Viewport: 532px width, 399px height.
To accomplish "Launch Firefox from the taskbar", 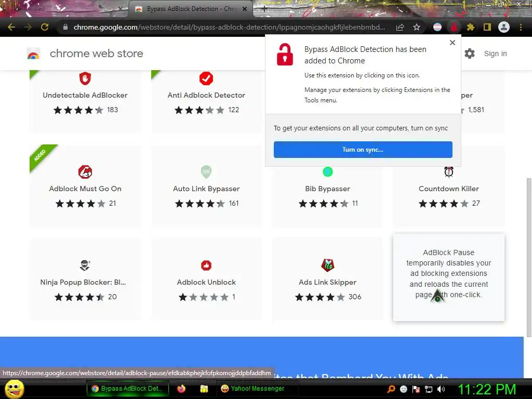I will pyautogui.click(x=181, y=389).
